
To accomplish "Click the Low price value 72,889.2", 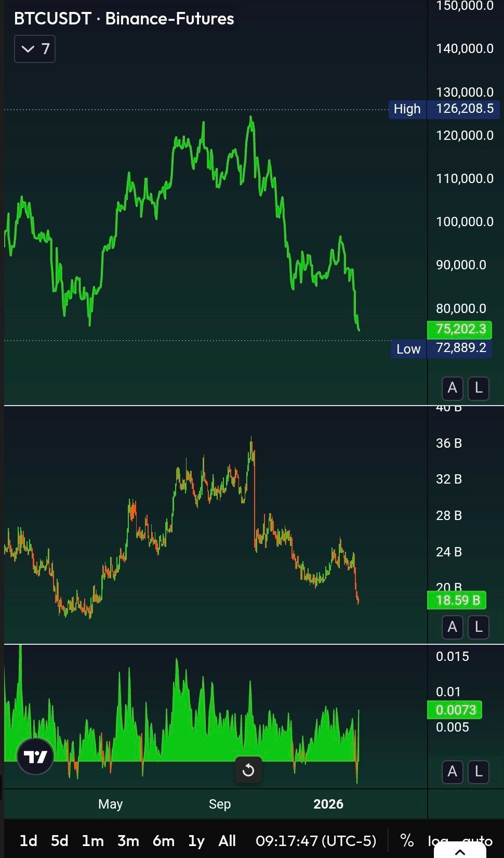I will point(460,348).
